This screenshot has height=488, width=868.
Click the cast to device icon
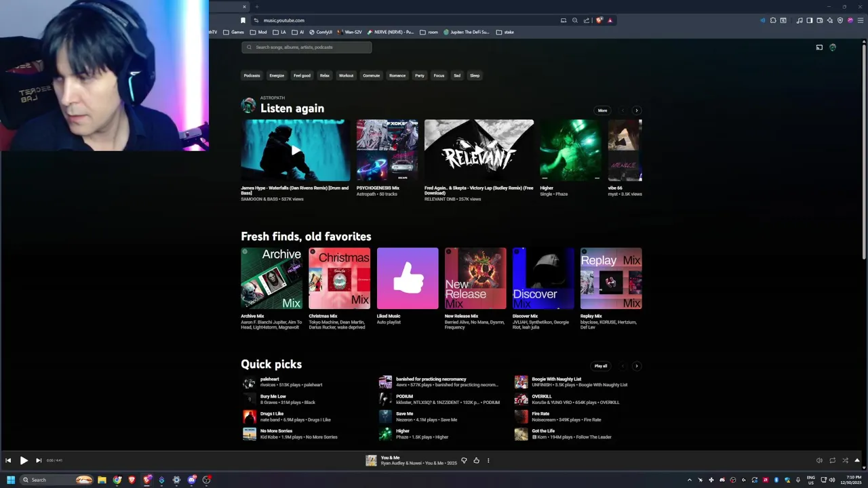click(x=819, y=47)
